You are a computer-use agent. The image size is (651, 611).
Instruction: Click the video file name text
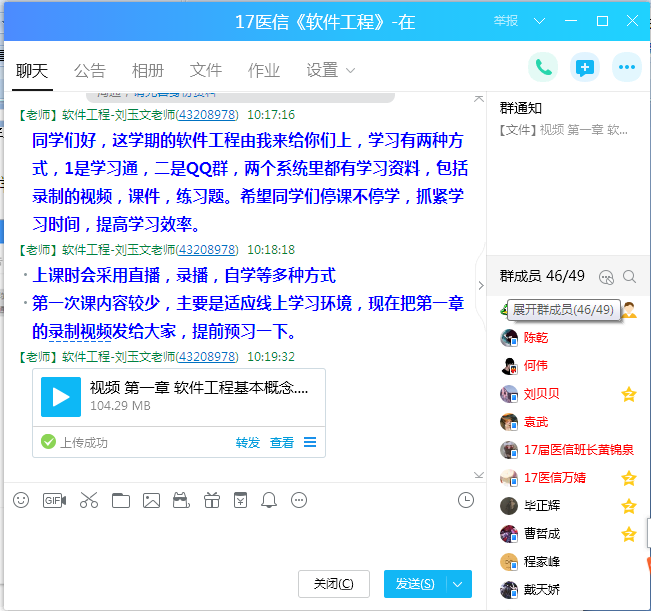(199, 388)
